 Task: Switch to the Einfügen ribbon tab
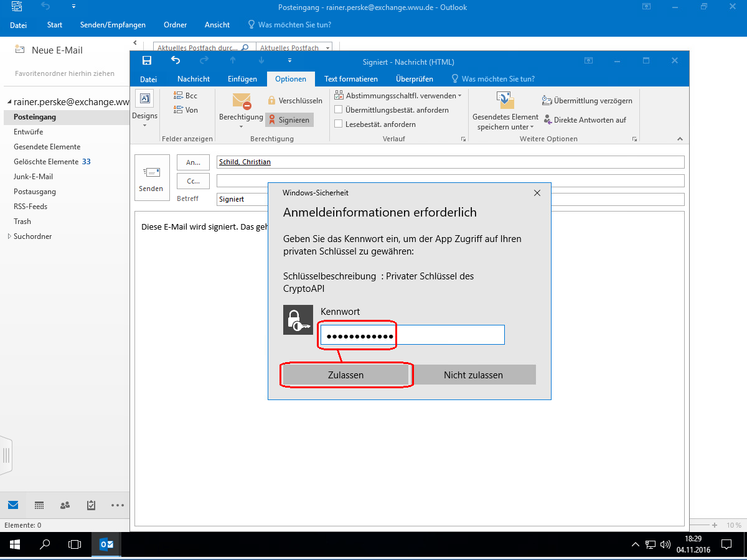tap(242, 79)
